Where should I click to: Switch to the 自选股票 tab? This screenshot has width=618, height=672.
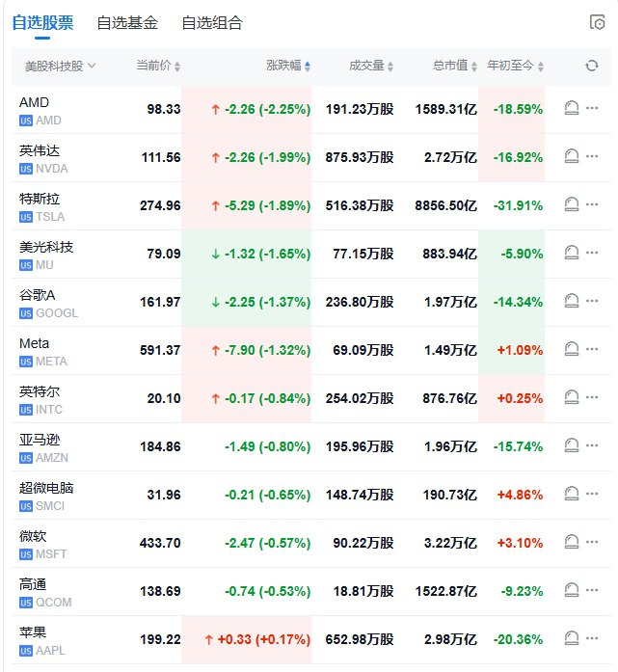pyautogui.click(x=42, y=23)
